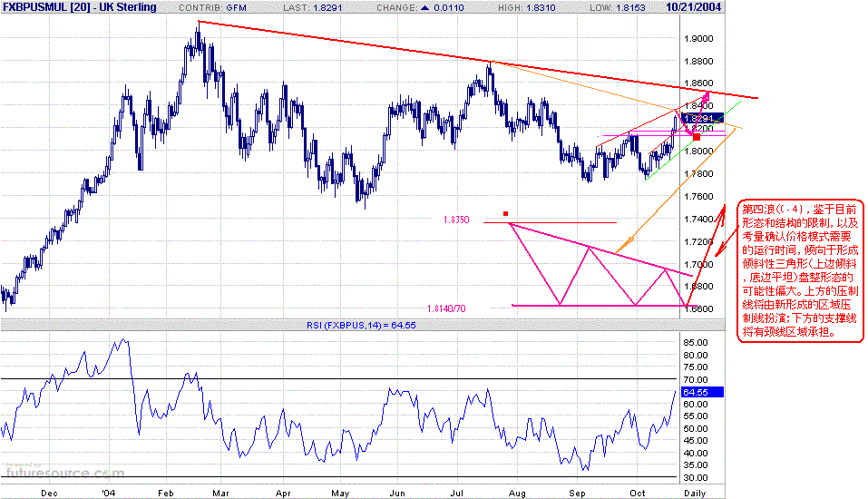Click the Jul label on time axis
The height and width of the screenshot is (499, 868).
pos(457,494)
